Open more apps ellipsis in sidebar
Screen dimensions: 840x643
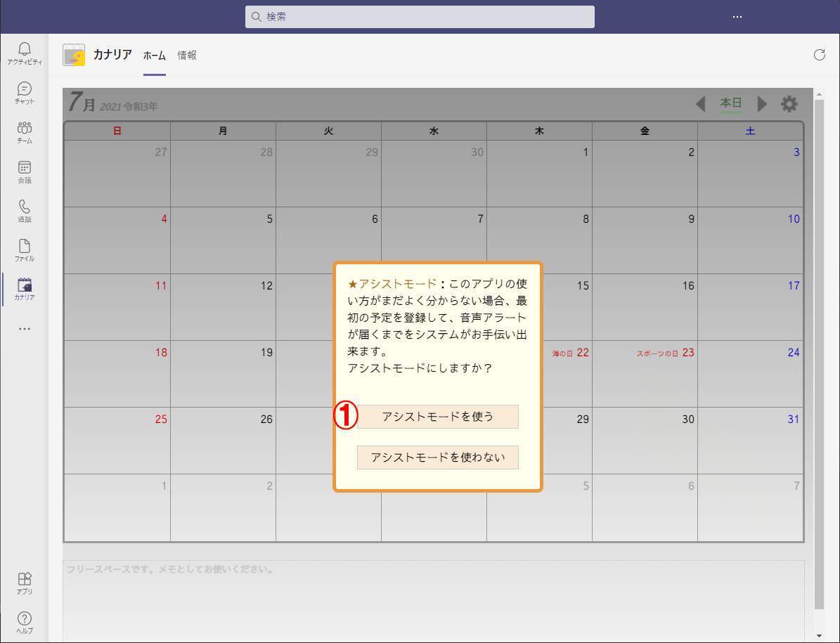[24, 329]
